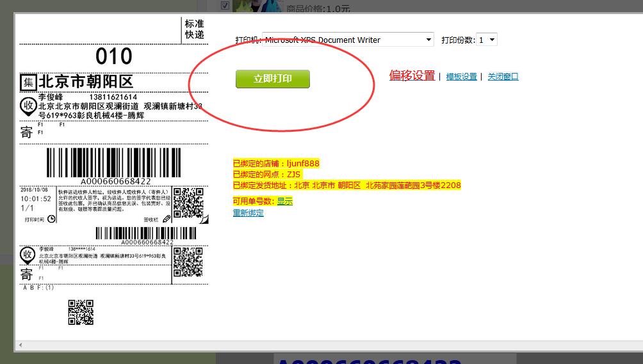The height and width of the screenshot is (364, 643).
Task: Click the large barcode A000660668422
Action: (x=115, y=164)
